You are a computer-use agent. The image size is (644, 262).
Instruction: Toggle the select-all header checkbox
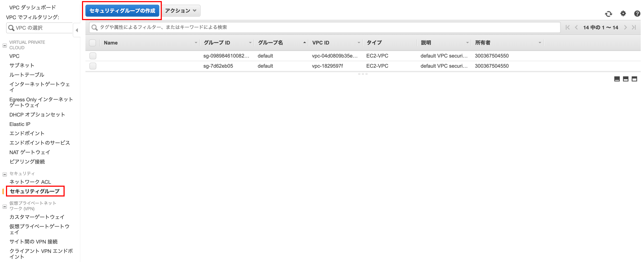pyautogui.click(x=92, y=43)
